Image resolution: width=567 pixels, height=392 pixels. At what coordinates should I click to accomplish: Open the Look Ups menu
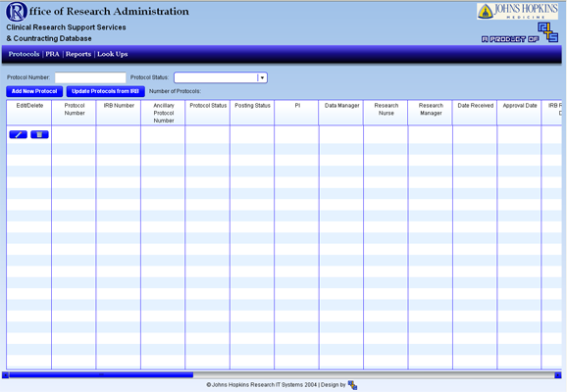[x=113, y=54]
